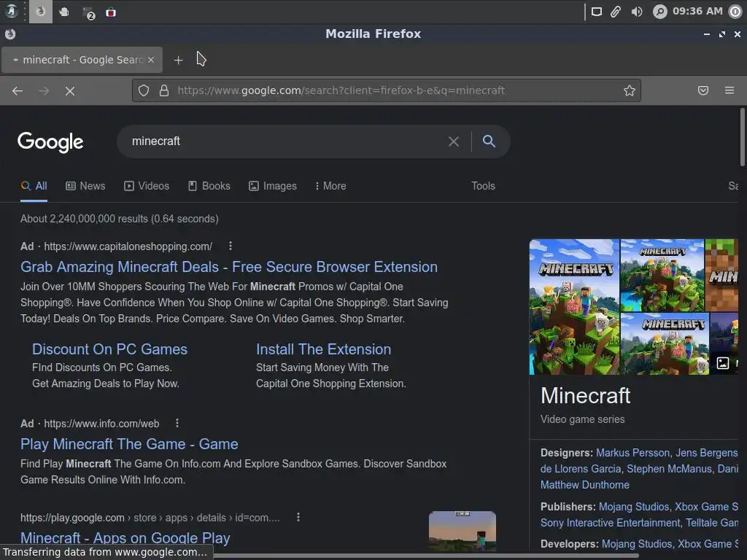Open 'Minecraft - Apps on Google Play' link

pos(125,538)
